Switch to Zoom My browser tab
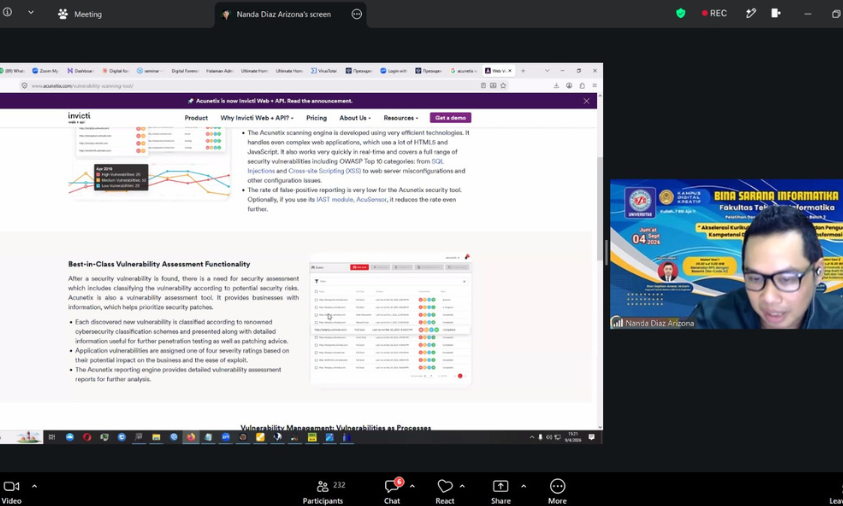The image size is (843, 506). 45,70
